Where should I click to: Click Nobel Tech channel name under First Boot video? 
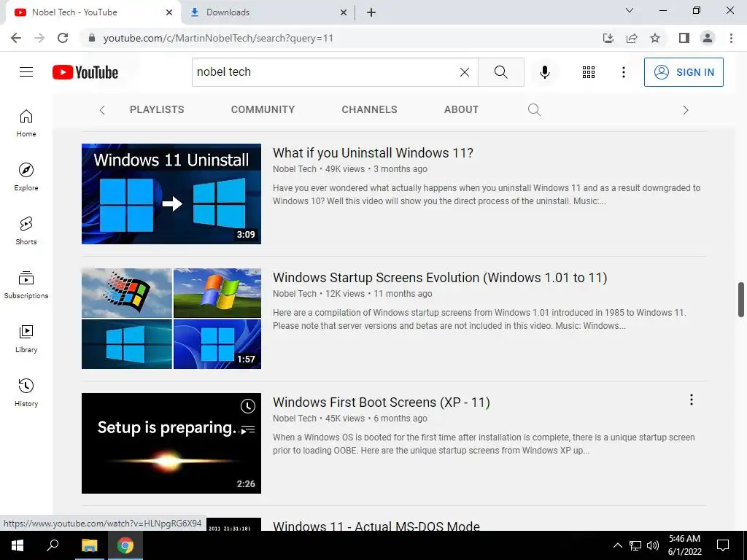click(x=295, y=419)
